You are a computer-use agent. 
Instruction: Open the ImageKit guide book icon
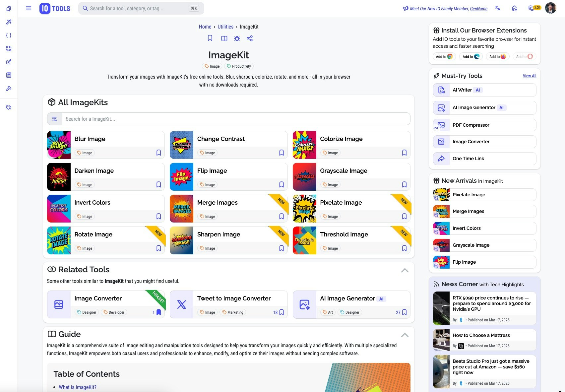click(224, 38)
